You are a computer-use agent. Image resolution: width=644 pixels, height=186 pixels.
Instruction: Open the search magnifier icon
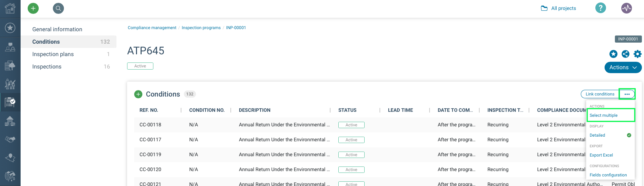click(58, 8)
